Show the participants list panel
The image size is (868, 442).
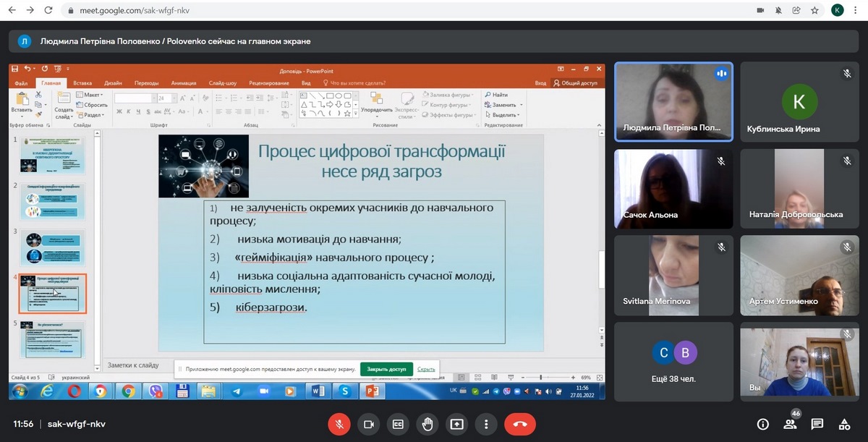coord(790,424)
